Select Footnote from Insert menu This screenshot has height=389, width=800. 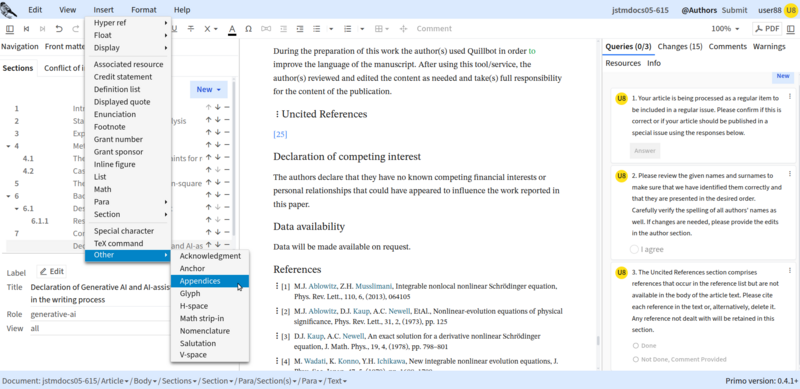pos(128,127)
